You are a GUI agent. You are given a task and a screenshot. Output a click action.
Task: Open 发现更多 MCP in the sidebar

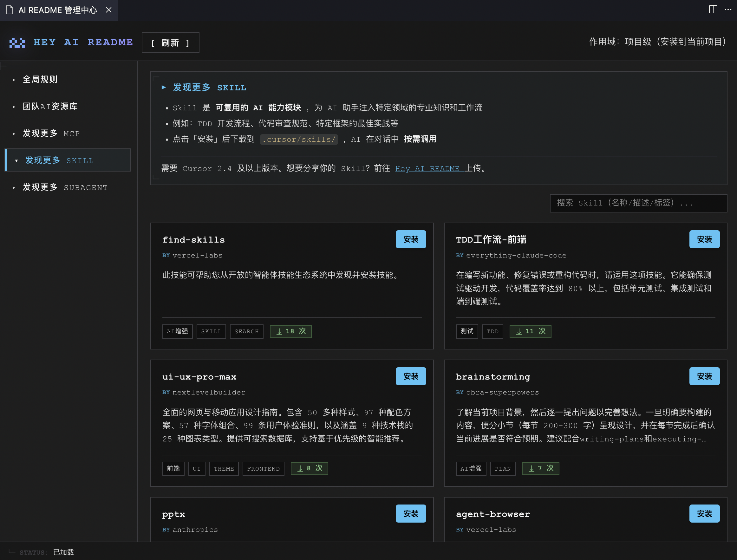(51, 133)
